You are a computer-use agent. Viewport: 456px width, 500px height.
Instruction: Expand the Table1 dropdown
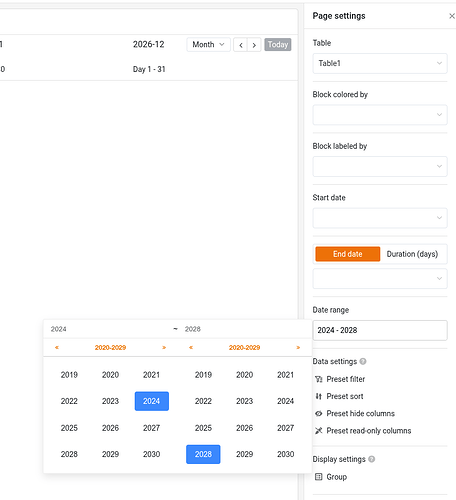pyautogui.click(x=380, y=63)
